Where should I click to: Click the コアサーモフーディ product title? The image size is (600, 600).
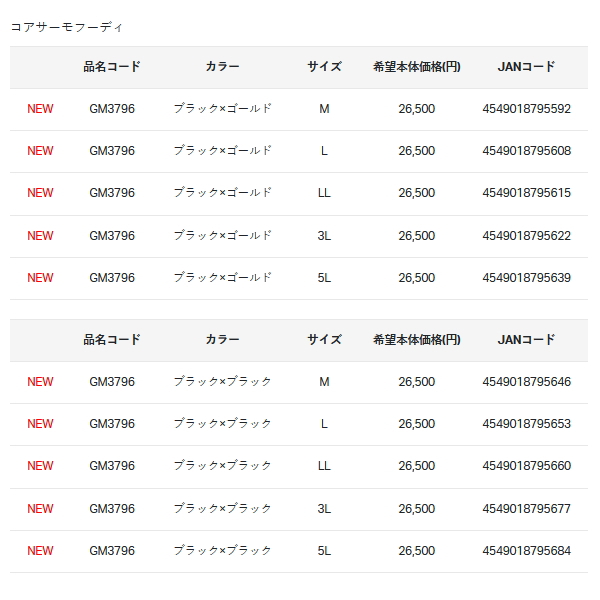point(67,27)
